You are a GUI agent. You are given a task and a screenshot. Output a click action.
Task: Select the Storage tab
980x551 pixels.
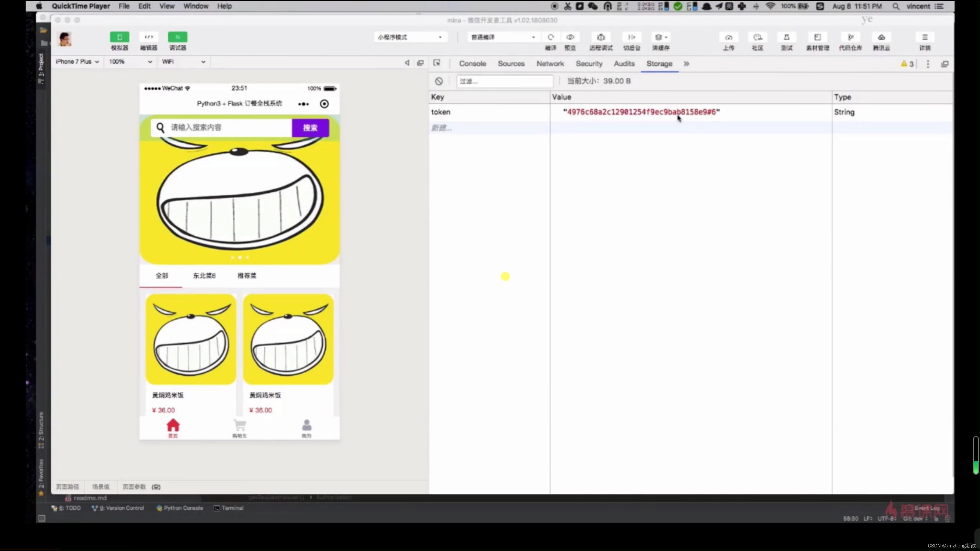tap(659, 64)
